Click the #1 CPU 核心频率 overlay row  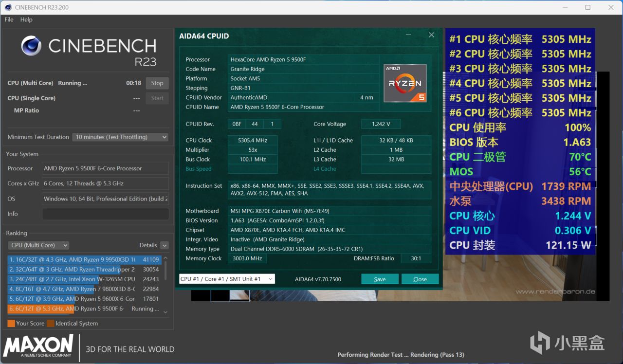[520, 39]
